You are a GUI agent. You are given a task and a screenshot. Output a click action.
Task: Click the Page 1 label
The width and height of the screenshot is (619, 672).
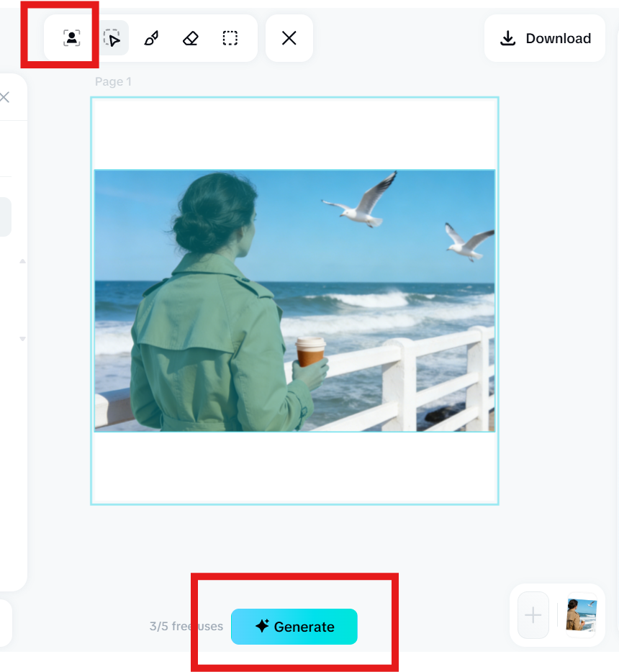[113, 81]
